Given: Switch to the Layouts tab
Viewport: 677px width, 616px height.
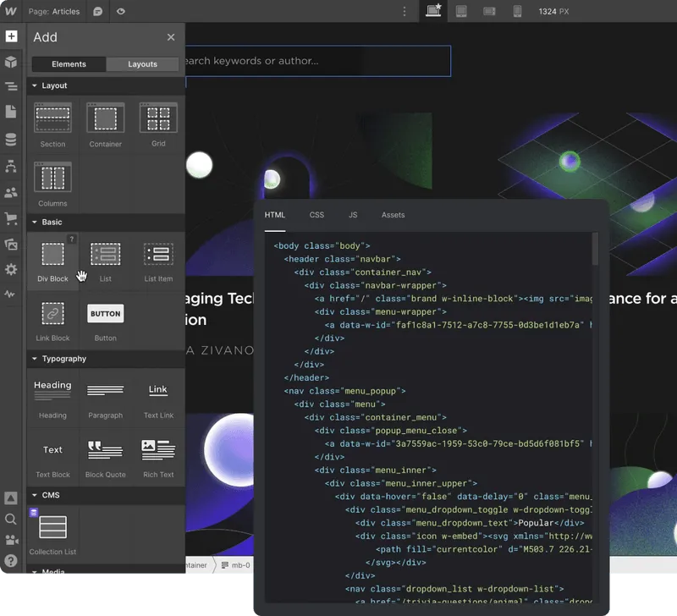Looking at the screenshot, I should 142,64.
